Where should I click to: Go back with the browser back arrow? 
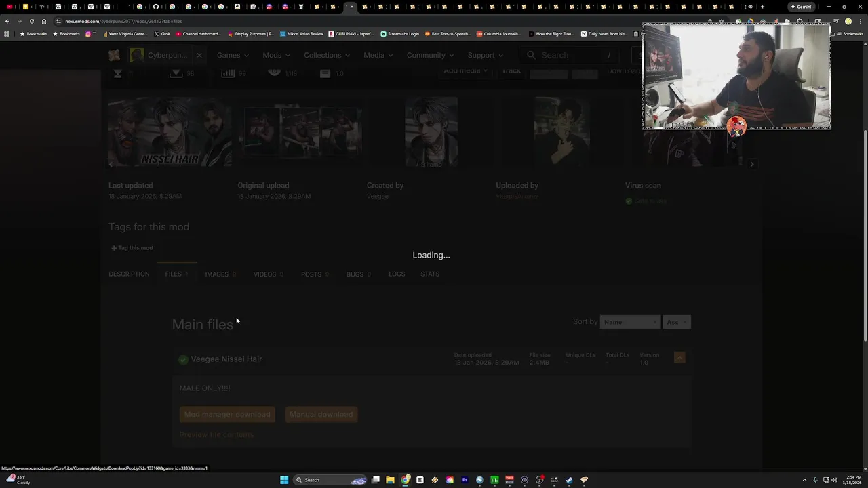click(x=7, y=21)
